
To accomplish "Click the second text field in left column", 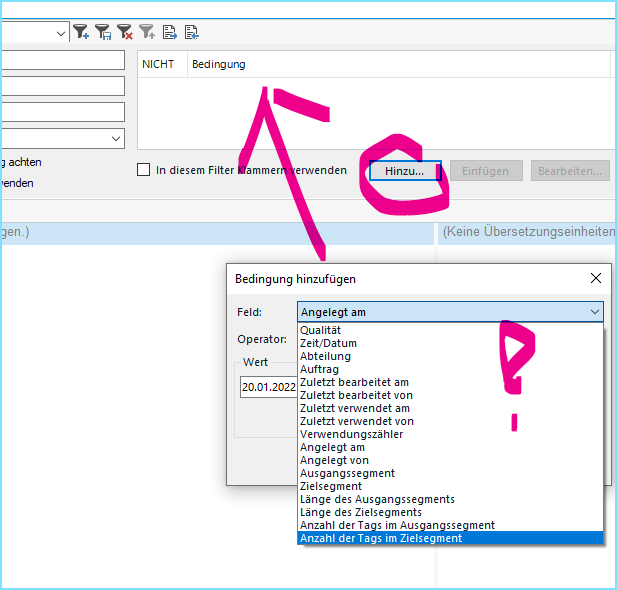I will click(x=62, y=86).
